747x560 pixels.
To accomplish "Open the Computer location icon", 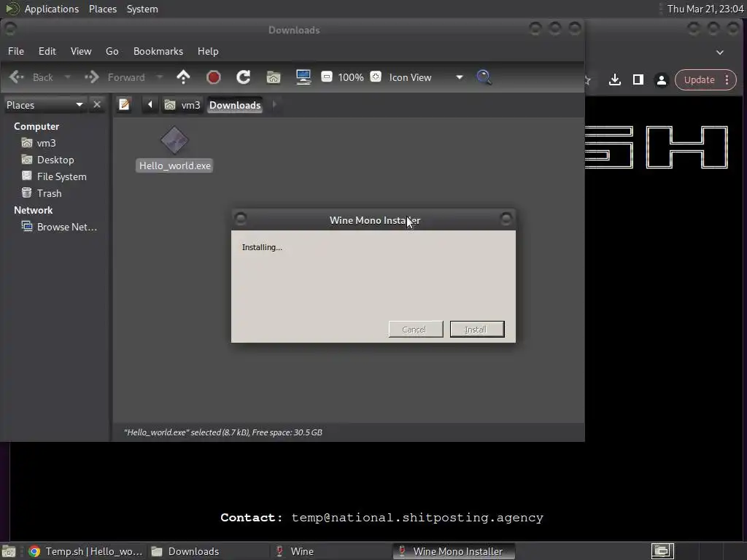I will click(x=303, y=77).
